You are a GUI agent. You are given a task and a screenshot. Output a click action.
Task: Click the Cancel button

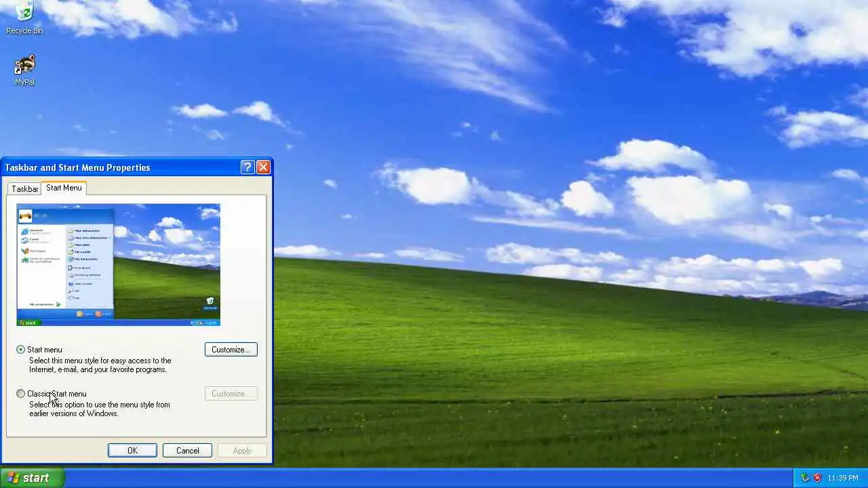(187, 451)
